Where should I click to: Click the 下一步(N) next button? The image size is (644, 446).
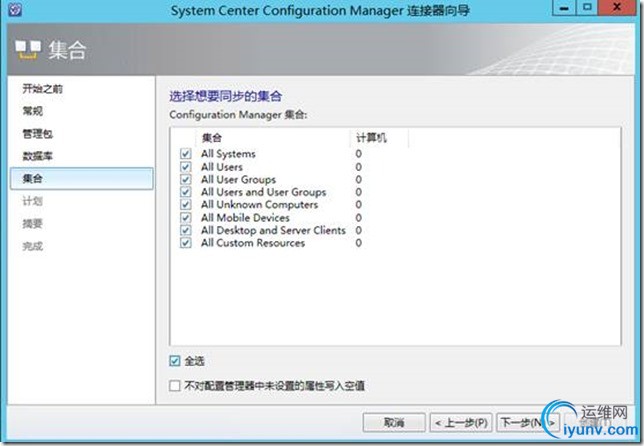527,422
